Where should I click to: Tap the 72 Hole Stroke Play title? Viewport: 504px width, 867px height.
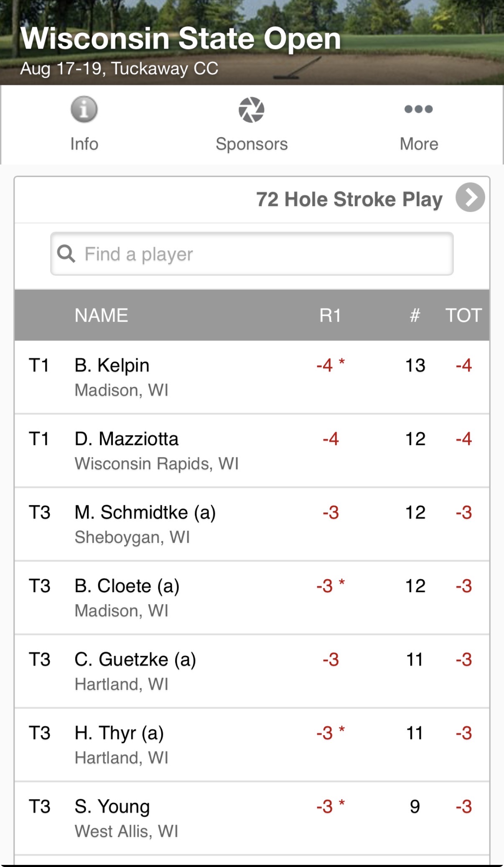click(349, 199)
